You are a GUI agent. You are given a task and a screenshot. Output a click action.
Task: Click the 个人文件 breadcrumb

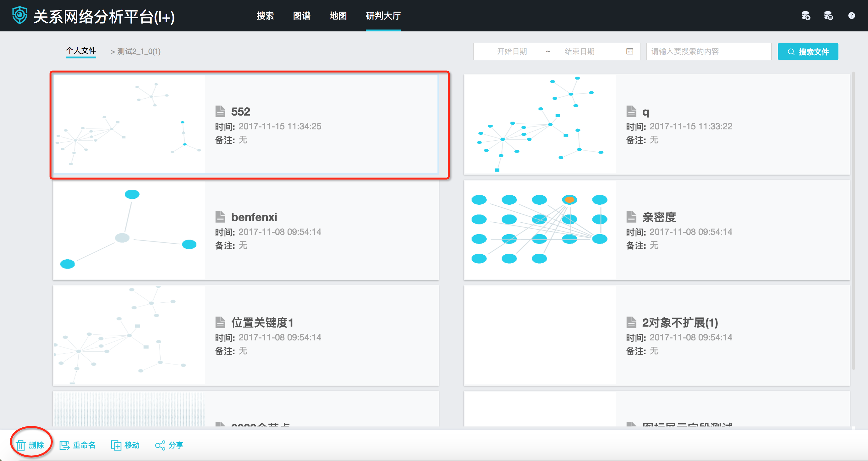coord(81,51)
